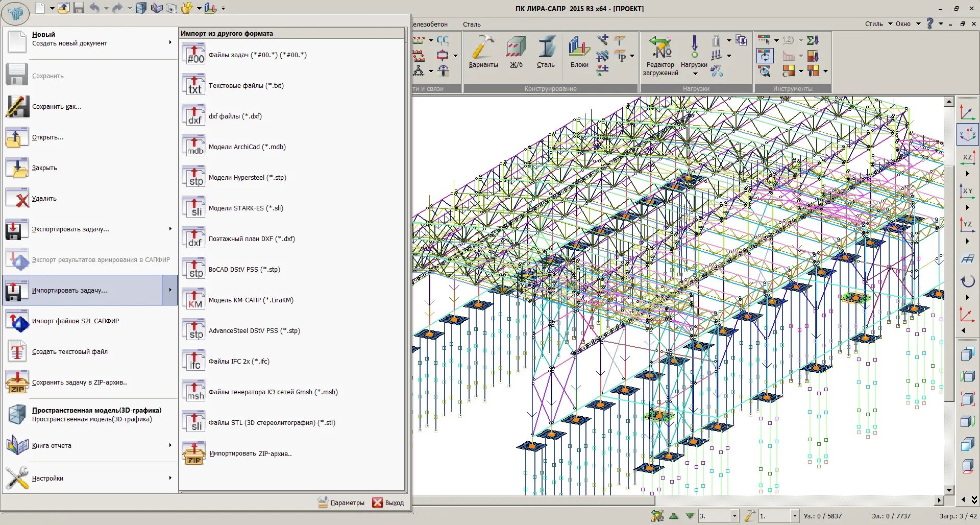The image size is (980, 525).
Task: Switch to YZ plane projection view
Action: pyautogui.click(x=967, y=225)
